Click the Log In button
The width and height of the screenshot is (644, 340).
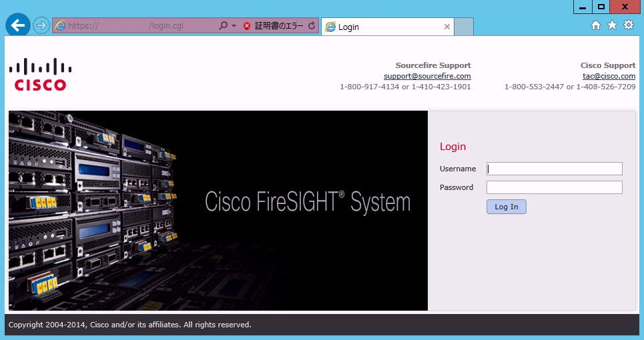pyautogui.click(x=507, y=207)
